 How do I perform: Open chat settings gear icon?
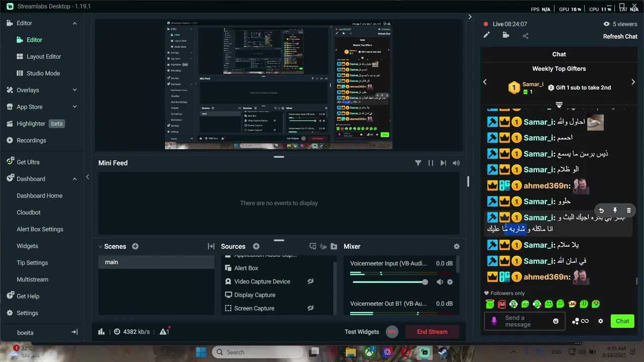(x=600, y=321)
